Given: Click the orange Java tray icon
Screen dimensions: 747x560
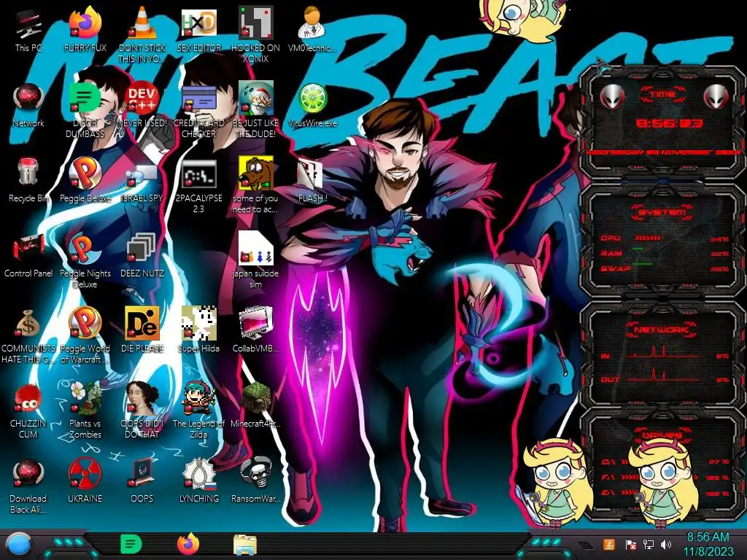Looking at the screenshot, I should [x=608, y=545].
